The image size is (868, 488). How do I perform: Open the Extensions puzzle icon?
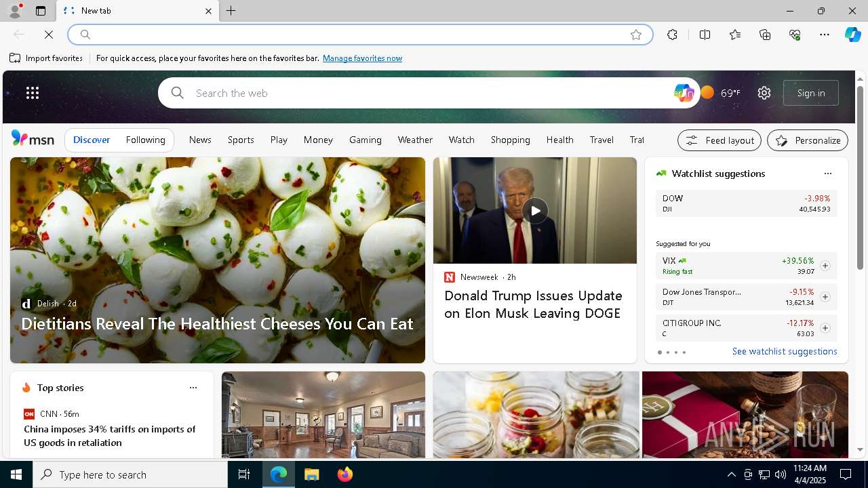pyautogui.click(x=672, y=35)
